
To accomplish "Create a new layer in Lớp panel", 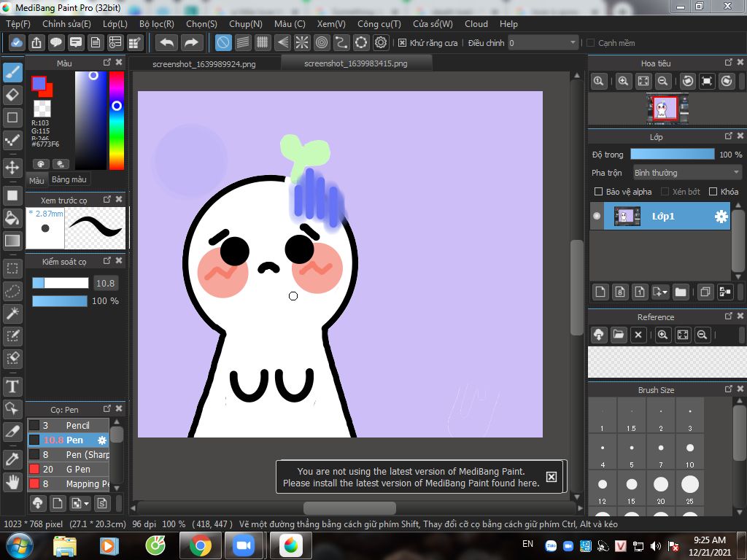I will [x=600, y=292].
